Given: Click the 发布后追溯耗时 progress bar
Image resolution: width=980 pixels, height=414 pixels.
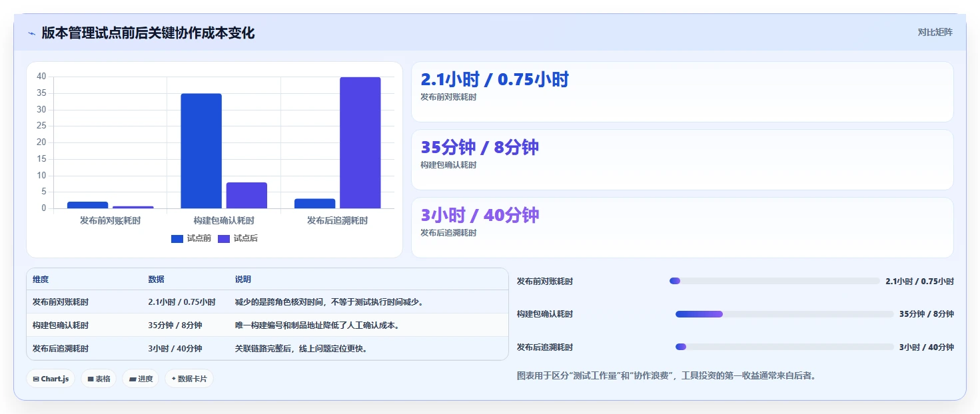Looking at the screenshot, I should 785,347.
